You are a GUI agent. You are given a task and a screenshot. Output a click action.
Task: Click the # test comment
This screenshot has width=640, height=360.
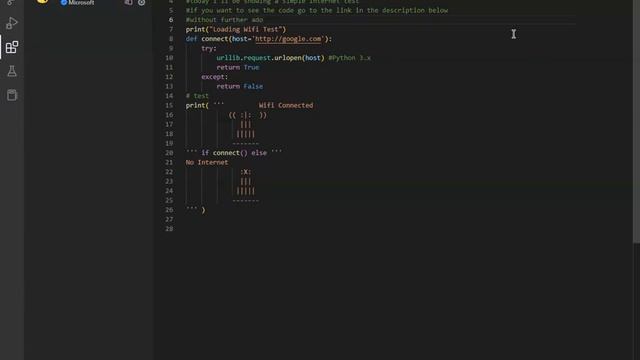pos(197,96)
